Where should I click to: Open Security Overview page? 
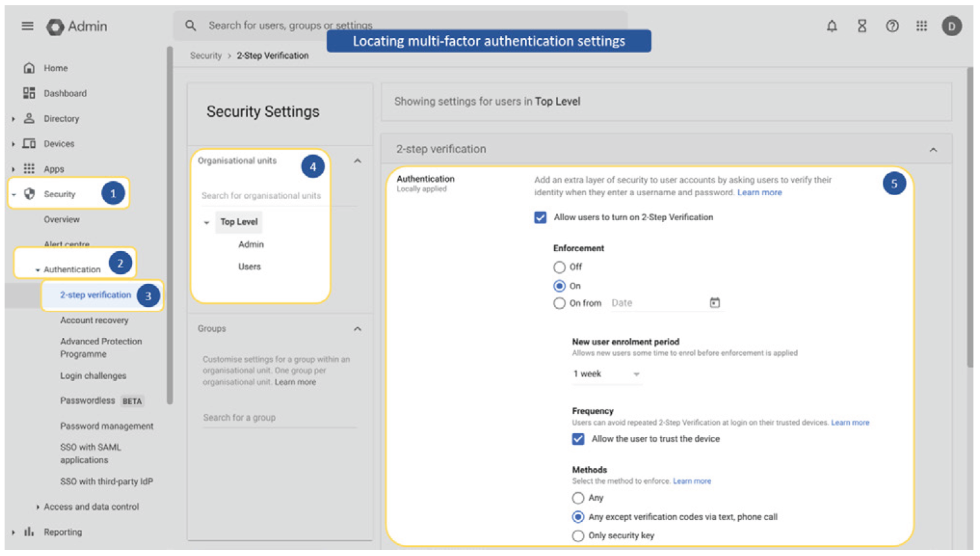62,220
